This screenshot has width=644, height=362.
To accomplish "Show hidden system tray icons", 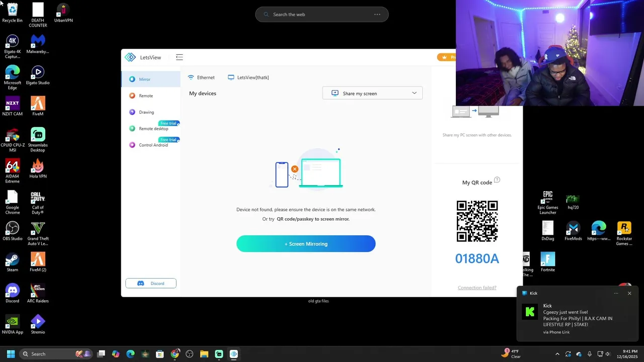I will pos(557,354).
